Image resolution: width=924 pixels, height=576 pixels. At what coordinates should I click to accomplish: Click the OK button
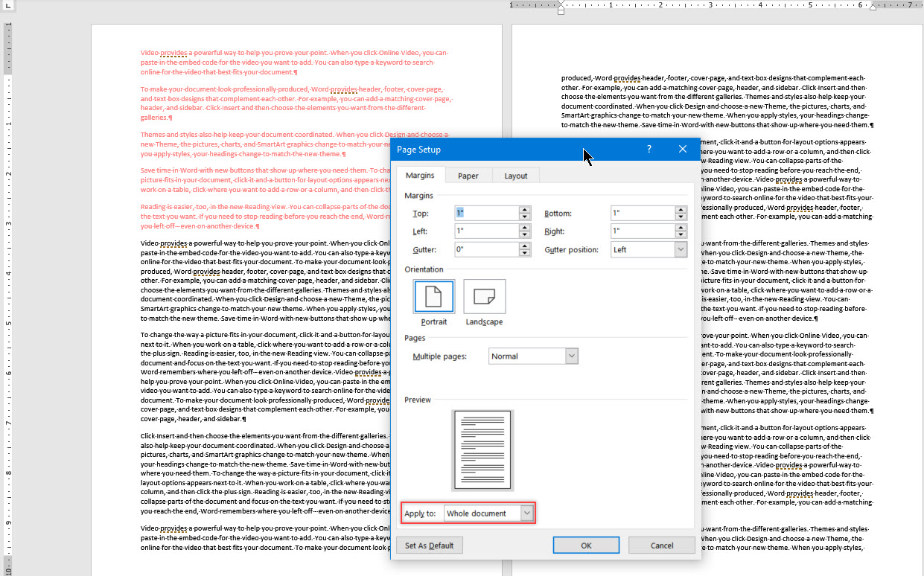(x=586, y=545)
